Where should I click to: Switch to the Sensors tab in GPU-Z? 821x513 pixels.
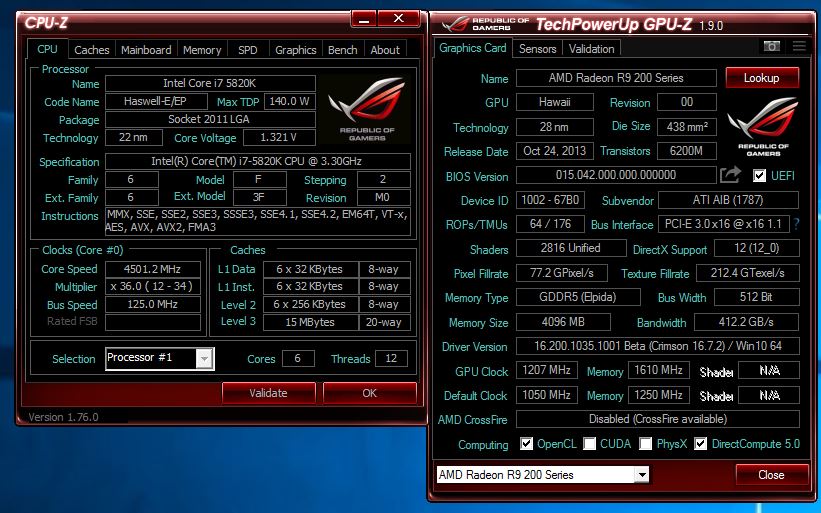538,49
